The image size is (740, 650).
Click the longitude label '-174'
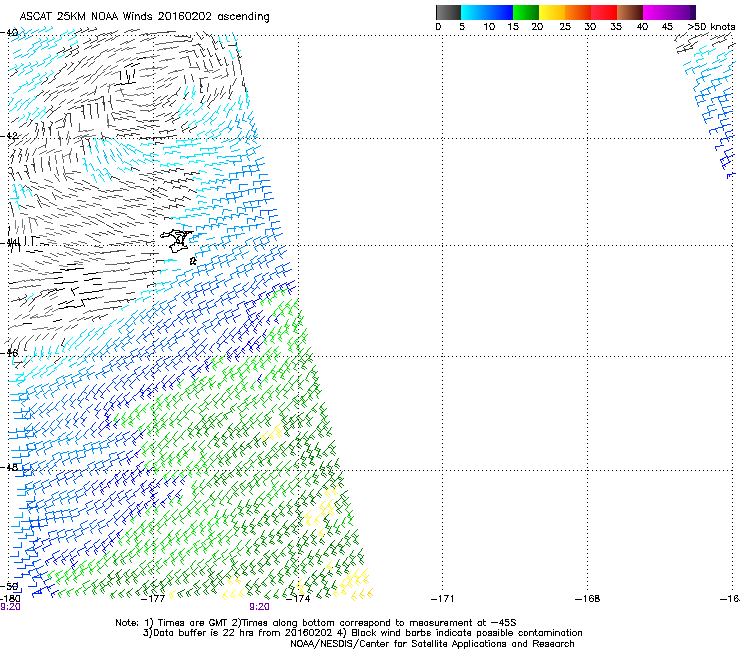[298, 599]
